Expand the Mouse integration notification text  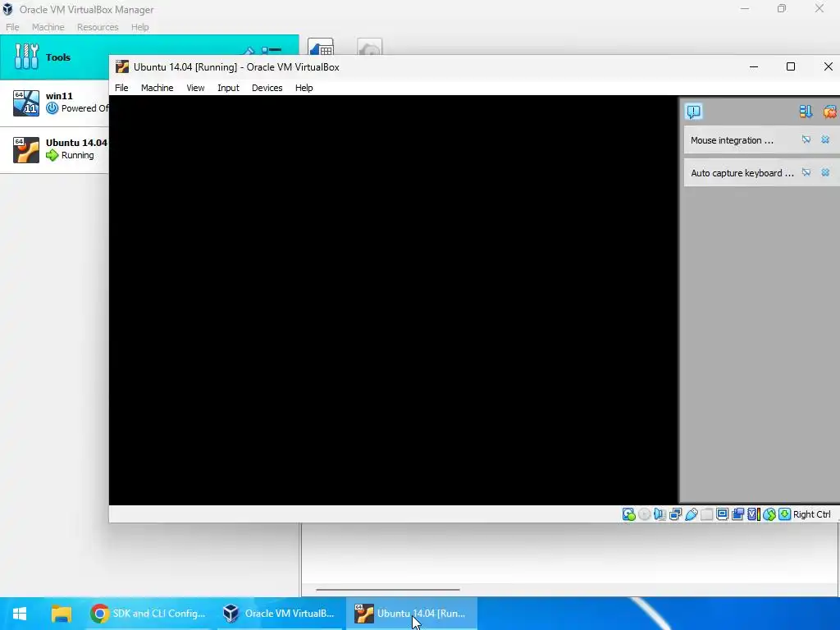pos(732,140)
